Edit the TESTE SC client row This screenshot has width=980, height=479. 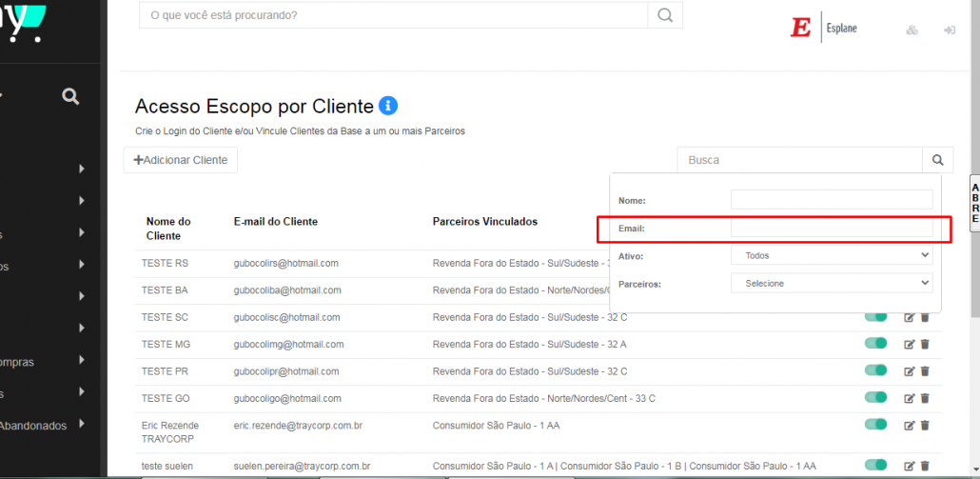[x=909, y=317]
